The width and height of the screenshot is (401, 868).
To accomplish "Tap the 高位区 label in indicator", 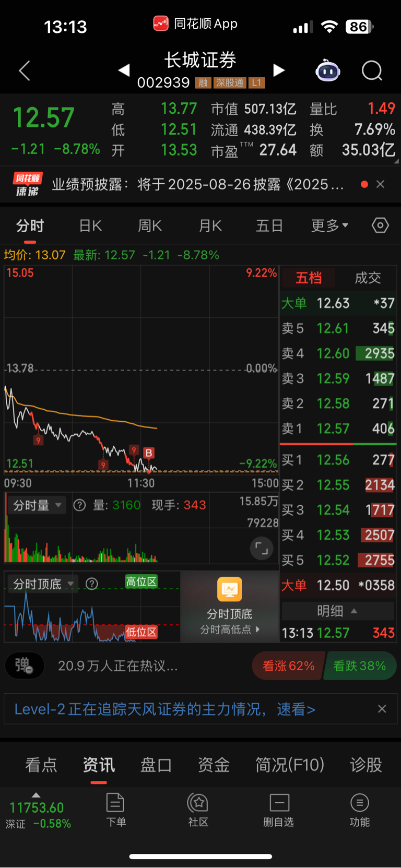I will click(141, 581).
